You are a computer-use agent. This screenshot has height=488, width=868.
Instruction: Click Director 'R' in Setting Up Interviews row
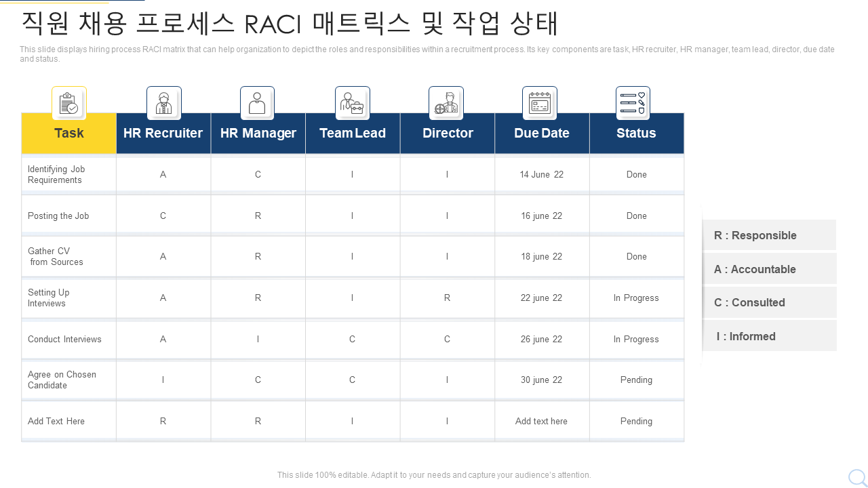tap(448, 298)
